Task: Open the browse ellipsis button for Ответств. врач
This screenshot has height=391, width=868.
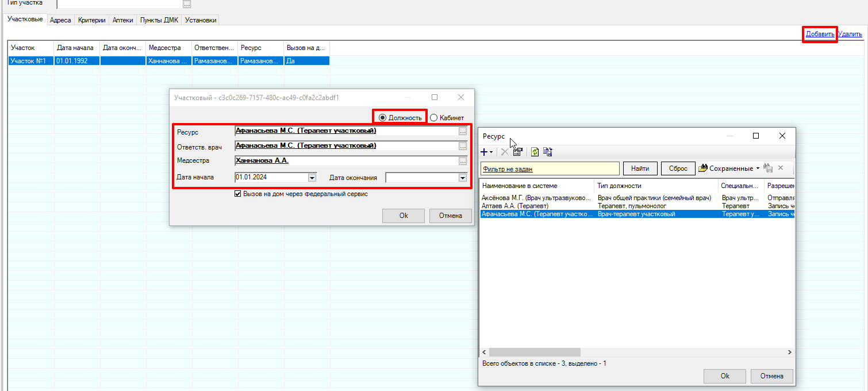Action: coord(463,146)
